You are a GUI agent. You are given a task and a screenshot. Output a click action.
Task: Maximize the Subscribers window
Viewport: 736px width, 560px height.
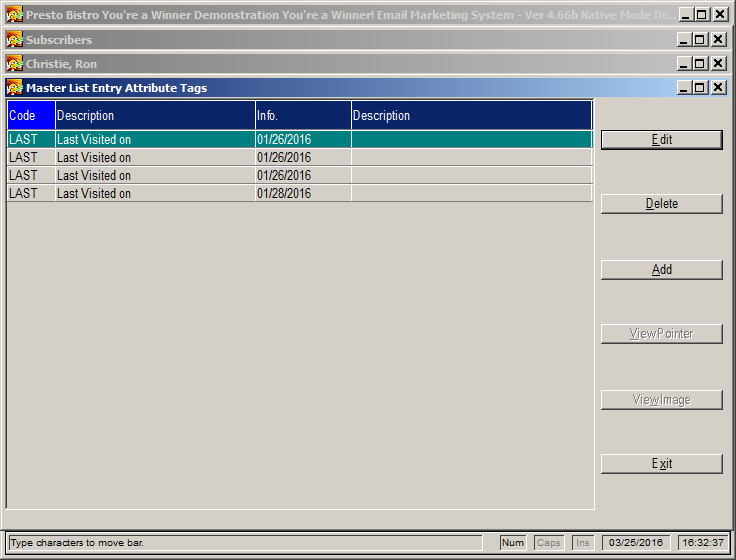coord(699,39)
